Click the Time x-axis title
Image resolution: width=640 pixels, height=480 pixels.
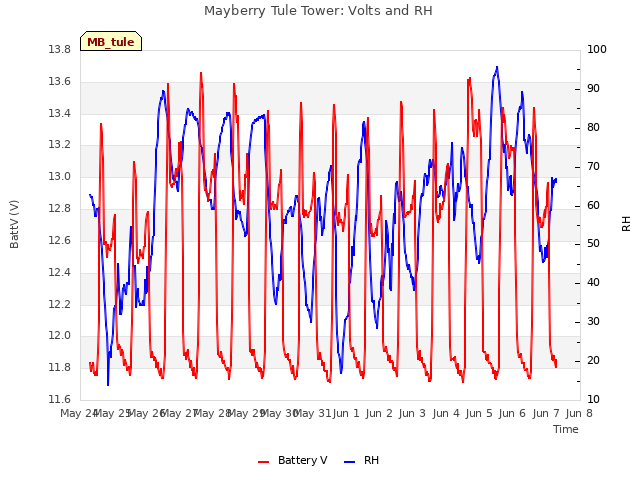(566, 429)
